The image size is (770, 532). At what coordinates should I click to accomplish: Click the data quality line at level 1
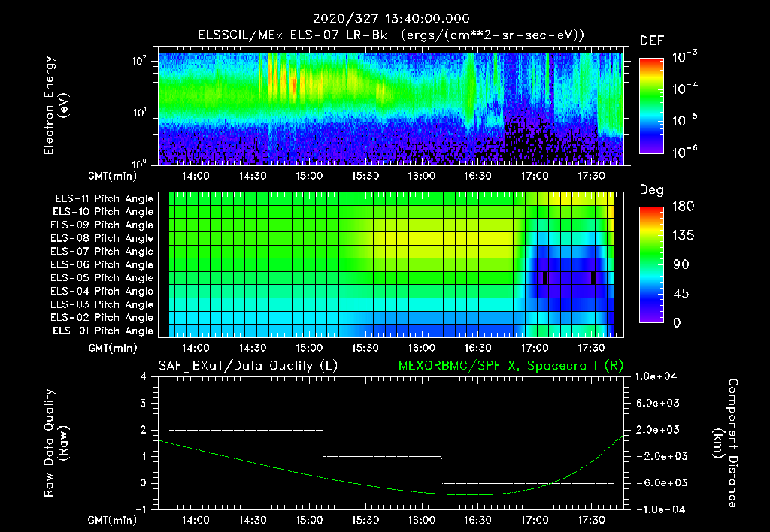383,456
